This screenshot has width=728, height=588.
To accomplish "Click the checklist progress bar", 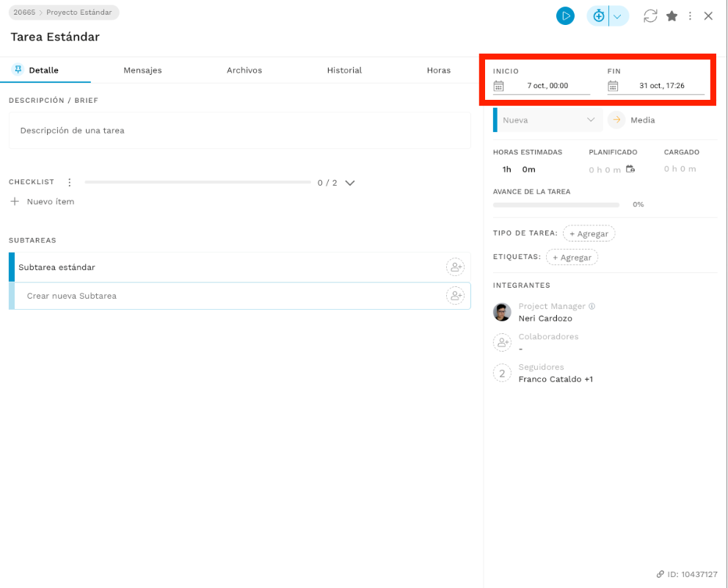I will point(198,183).
